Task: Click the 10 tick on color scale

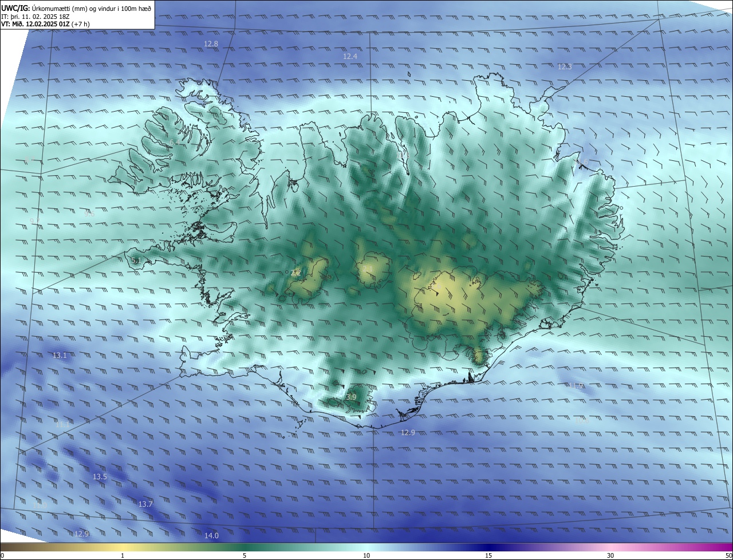Action: [366, 555]
